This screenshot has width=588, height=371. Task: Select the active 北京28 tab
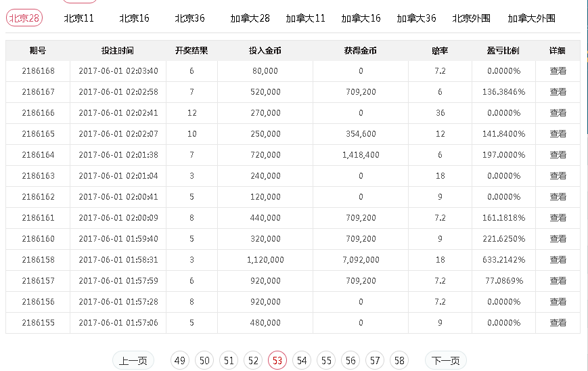[24, 18]
